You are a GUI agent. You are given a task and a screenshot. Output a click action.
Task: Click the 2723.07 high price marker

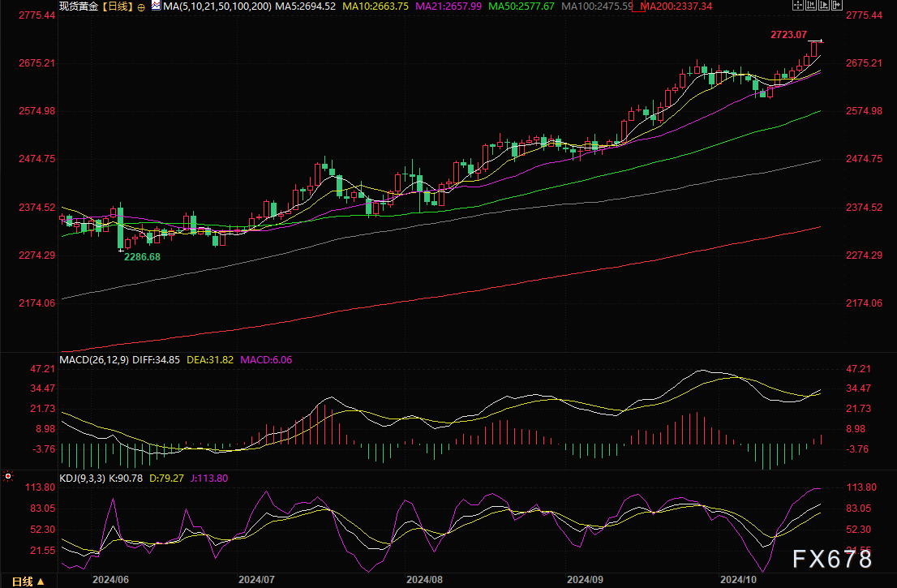click(x=788, y=34)
